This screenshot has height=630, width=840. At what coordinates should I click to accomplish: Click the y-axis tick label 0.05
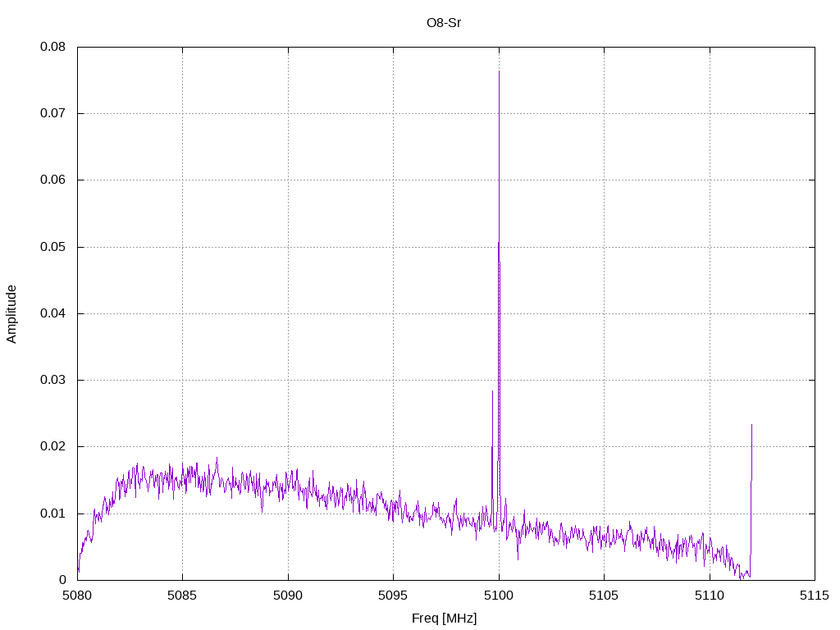coord(52,247)
